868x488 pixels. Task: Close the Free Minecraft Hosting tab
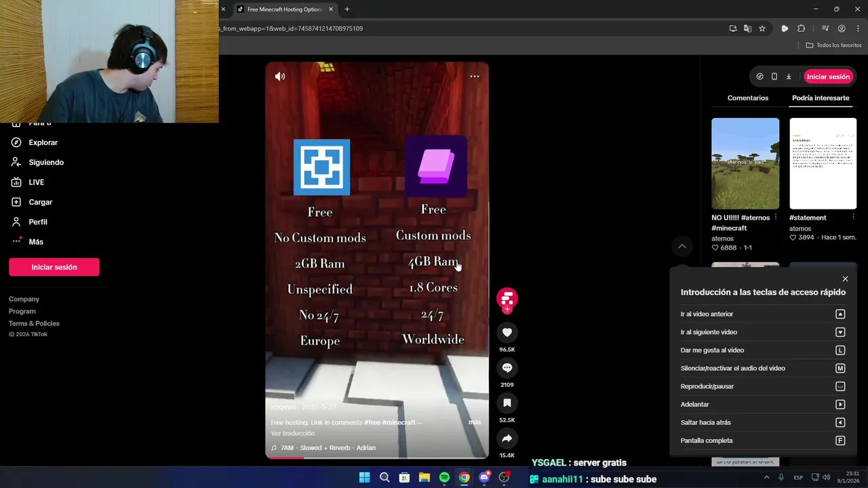[331, 9]
